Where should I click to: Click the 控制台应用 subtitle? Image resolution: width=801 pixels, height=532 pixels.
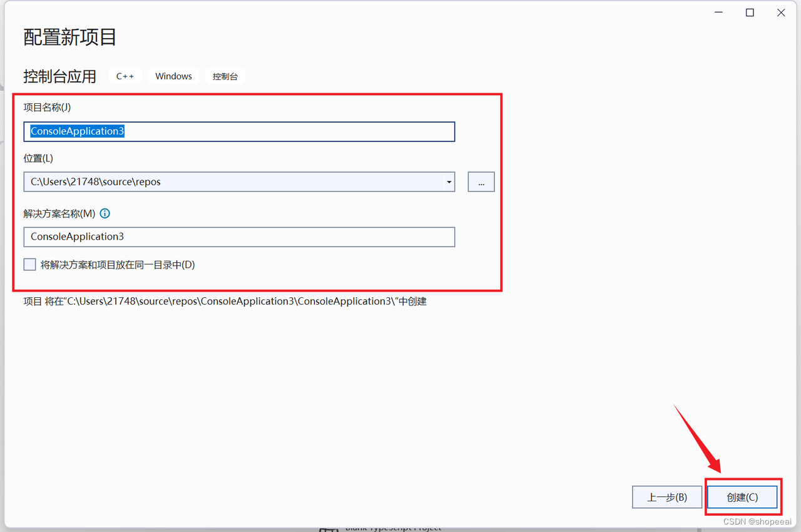coord(60,76)
